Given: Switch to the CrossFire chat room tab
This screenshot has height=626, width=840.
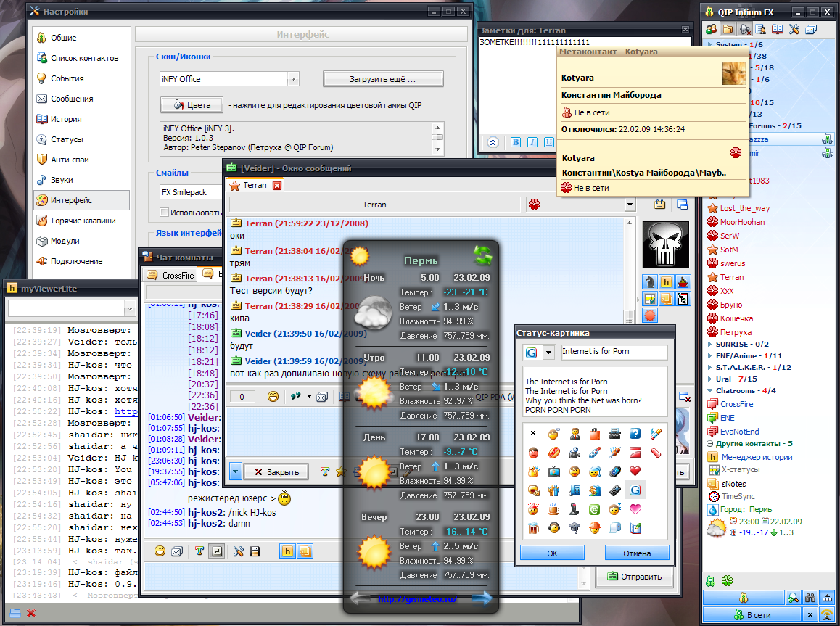Looking at the screenshot, I should (x=170, y=275).
